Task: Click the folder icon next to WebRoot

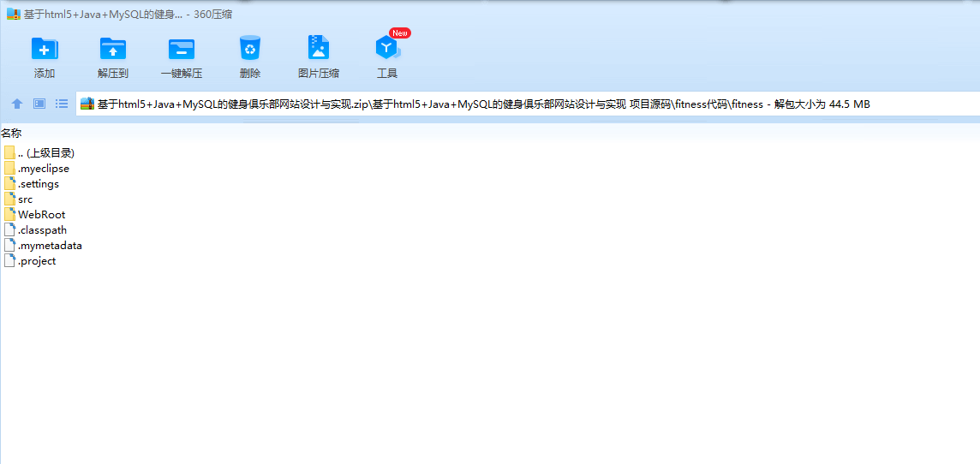Action: tap(9, 215)
